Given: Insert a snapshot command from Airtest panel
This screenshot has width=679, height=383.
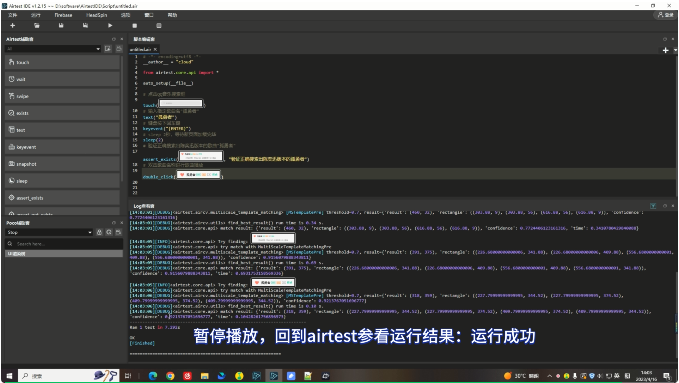Looking at the screenshot, I should click(x=62, y=164).
